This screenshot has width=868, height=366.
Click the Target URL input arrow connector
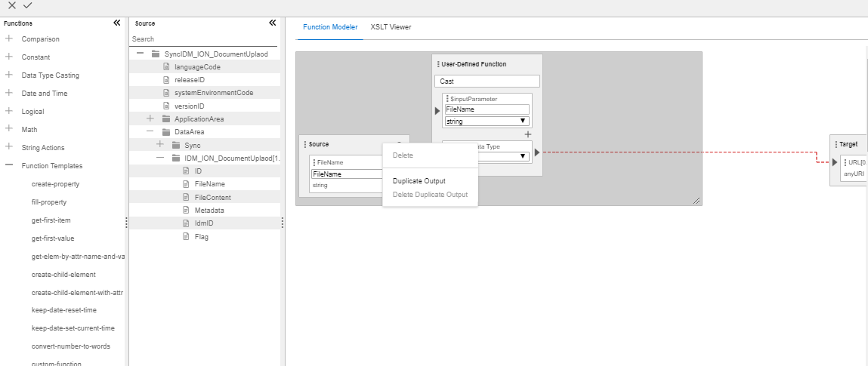pos(835,162)
